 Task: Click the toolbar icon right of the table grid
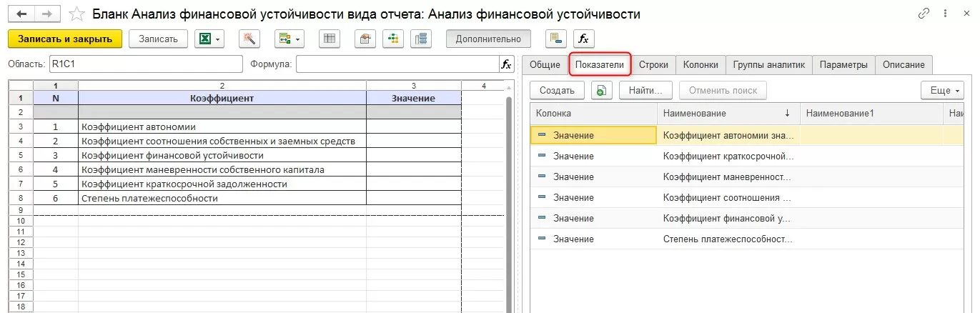click(365, 39)
